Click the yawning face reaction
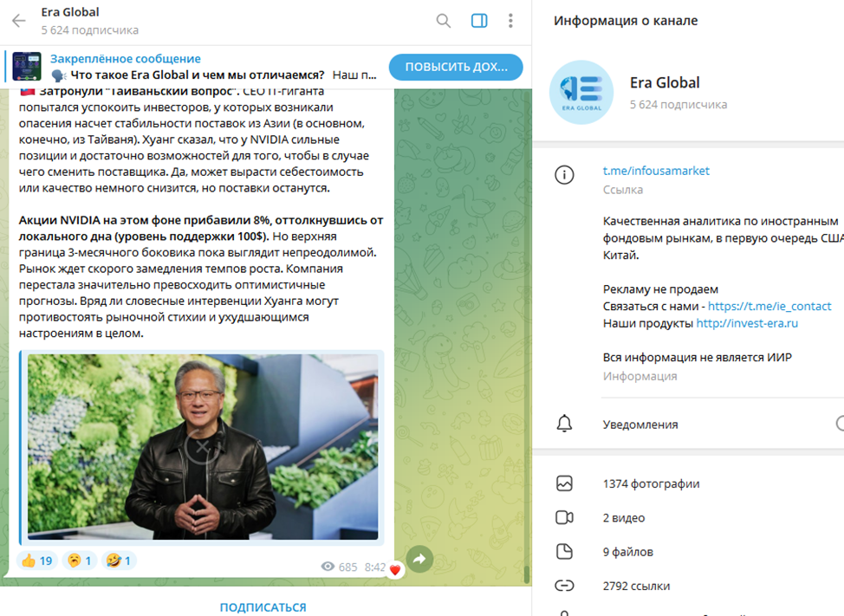The width and height of the screenshot is (844, 616). [80, 561]
